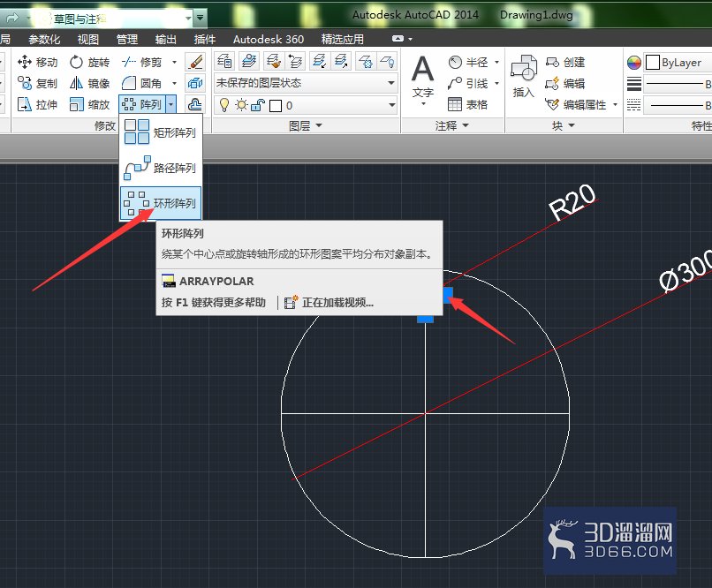Screen dimensions: 712x588
Task: Click the Erase brush icon
Action: click(195, 62)
